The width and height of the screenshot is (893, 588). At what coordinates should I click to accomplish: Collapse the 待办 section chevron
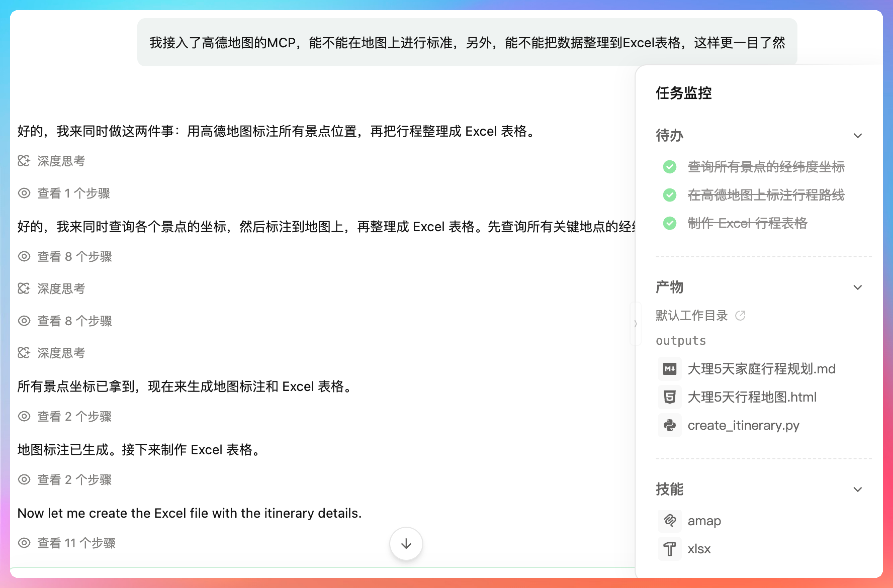click(857, 136)
